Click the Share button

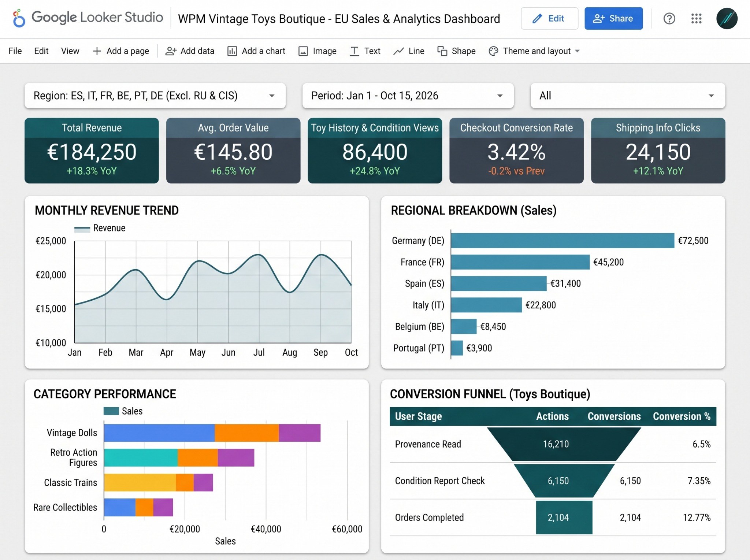613,18
